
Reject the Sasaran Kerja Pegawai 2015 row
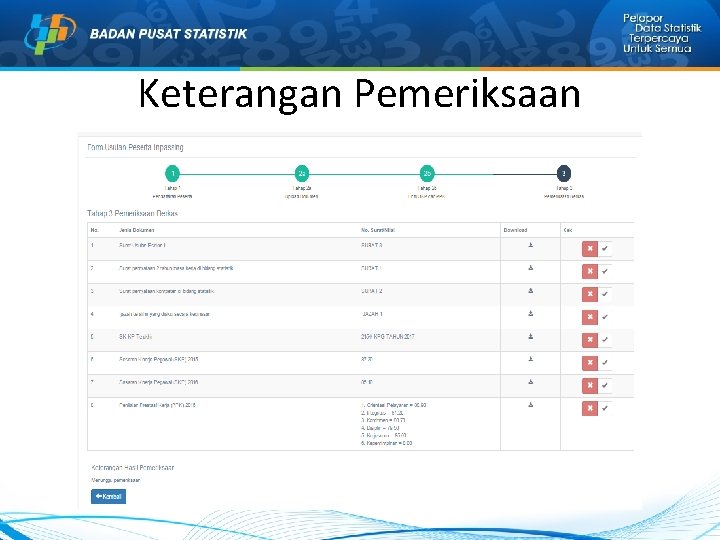point(590,363)
